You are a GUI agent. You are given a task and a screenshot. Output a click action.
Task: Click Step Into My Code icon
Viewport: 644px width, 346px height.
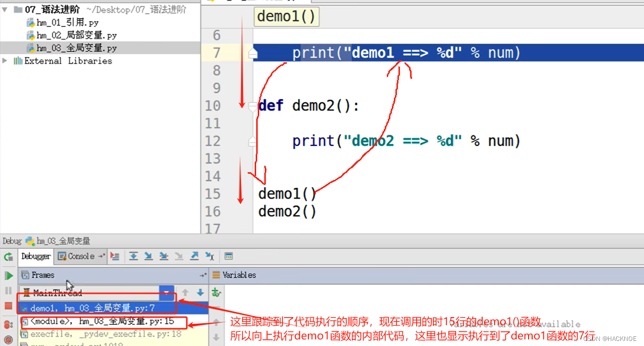(x=164, y=256)
